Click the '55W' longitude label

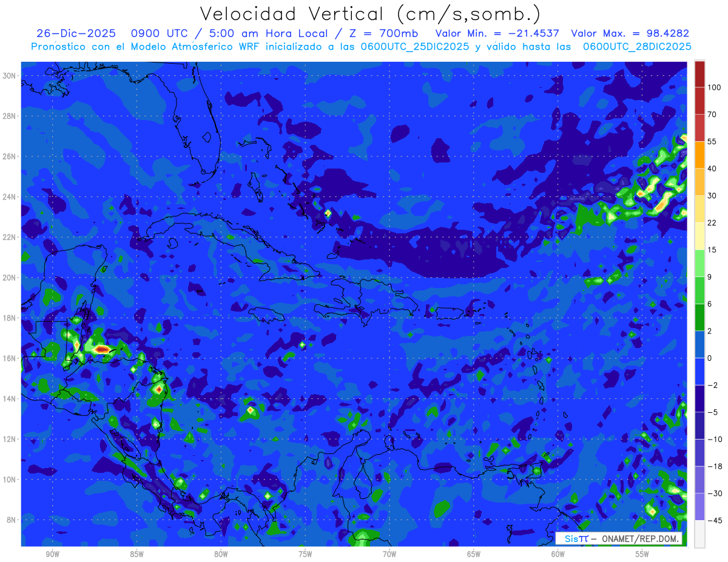pyautogui.click(x=642, y=554)
